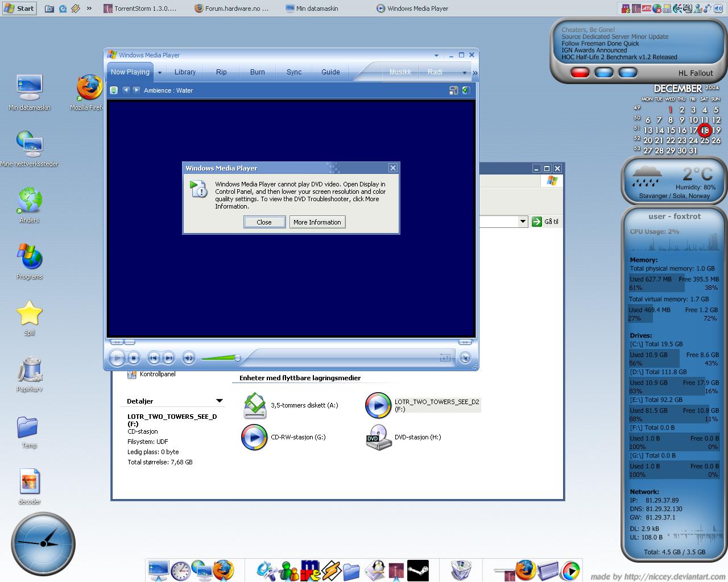
Task: Open TorrentStorm from the taskbar
Action: coord(140,9)
